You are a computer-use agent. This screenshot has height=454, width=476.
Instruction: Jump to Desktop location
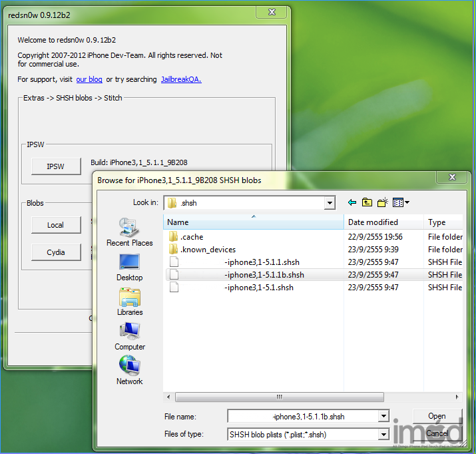[130, 268]
